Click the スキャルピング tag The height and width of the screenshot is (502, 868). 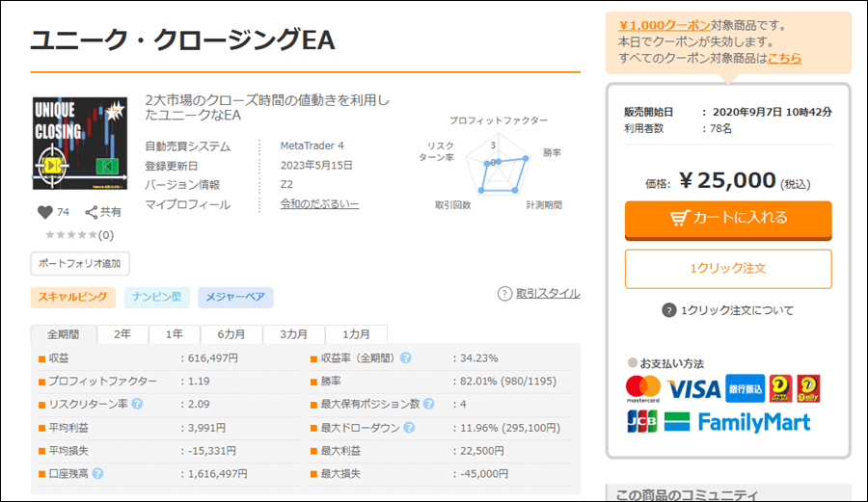73,297
